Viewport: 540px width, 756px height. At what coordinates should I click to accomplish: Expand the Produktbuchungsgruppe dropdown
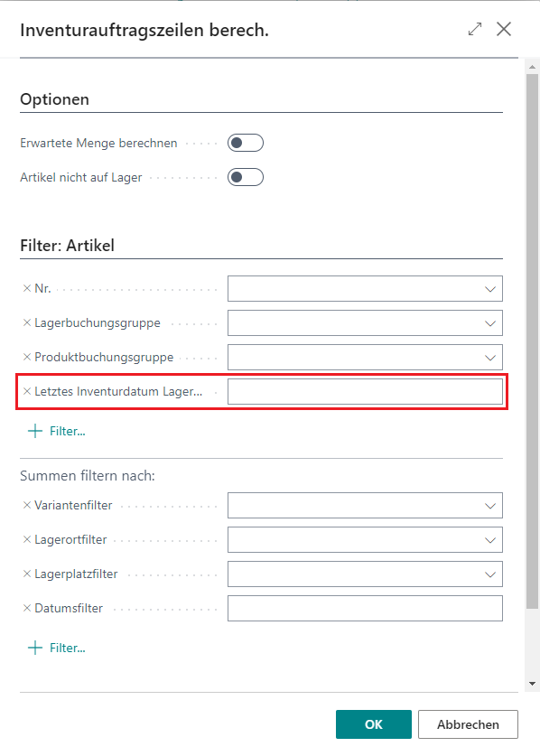489,358
